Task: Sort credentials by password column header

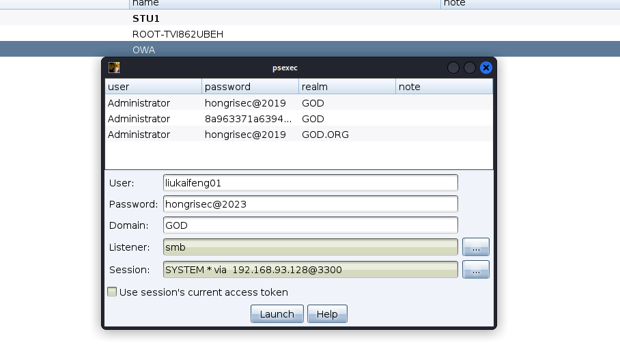Action: [250, 87]
